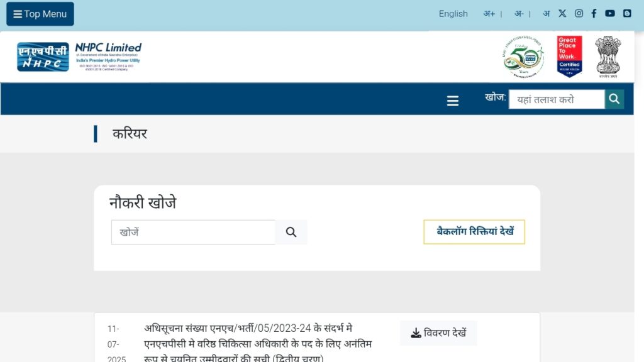Viewport: 644px width, 362px height.
Task: Click the NHPC Limited logo
Action: click(79, 57)
